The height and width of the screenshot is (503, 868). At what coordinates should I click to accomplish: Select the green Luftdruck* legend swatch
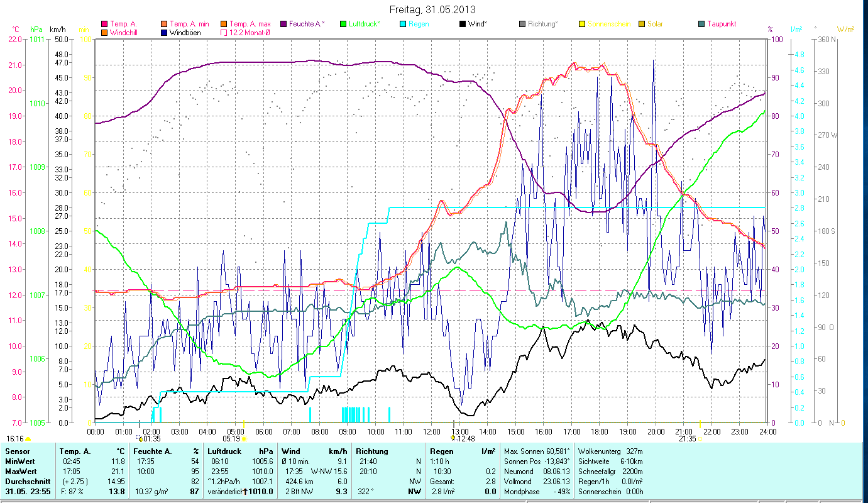(343, 24)
